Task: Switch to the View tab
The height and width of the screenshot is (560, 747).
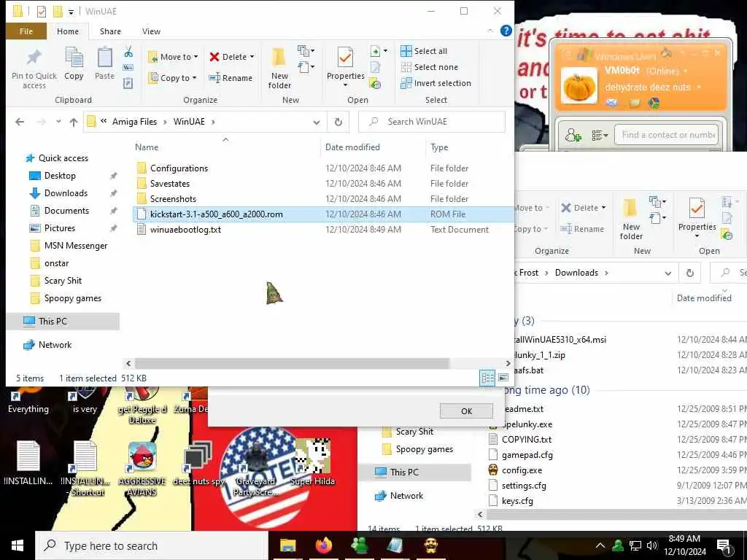Action: tap(151, 31)
